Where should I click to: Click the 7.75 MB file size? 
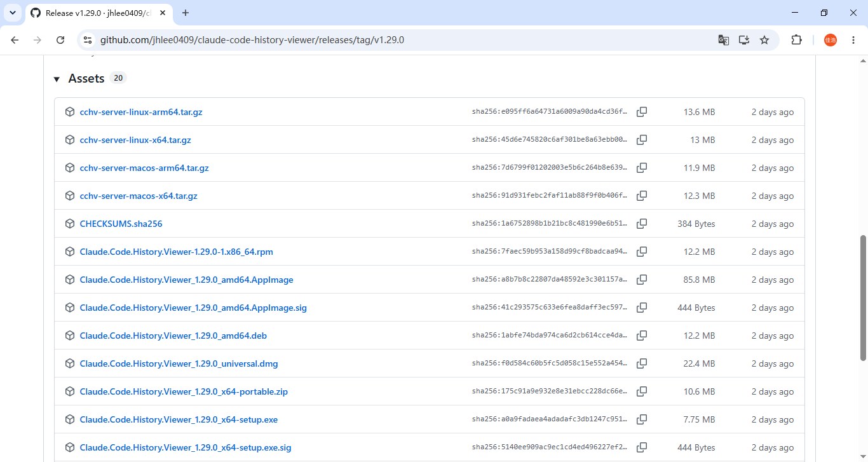pyautogui.click(x=699, y=419)
